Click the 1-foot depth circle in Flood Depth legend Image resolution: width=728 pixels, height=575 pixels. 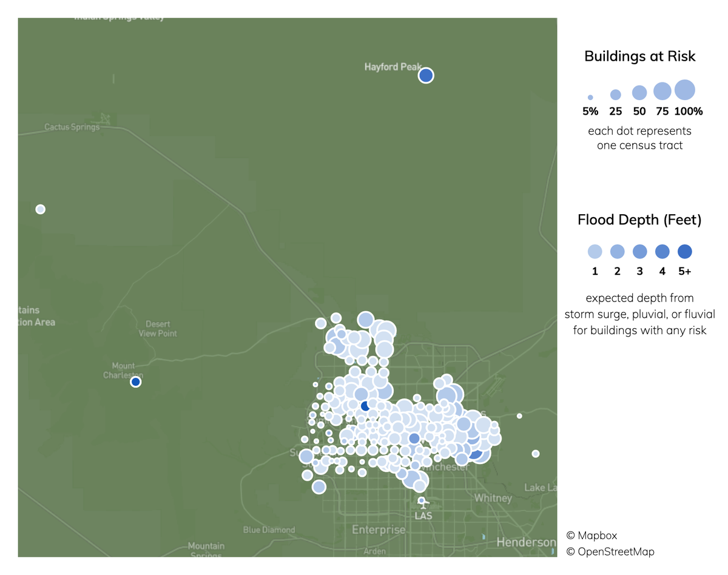[x=595, y=251]
